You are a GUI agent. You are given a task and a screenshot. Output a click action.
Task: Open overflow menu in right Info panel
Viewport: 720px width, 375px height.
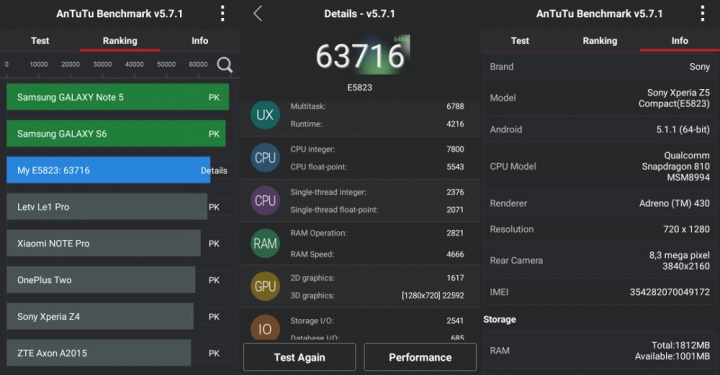click(703, 13)
